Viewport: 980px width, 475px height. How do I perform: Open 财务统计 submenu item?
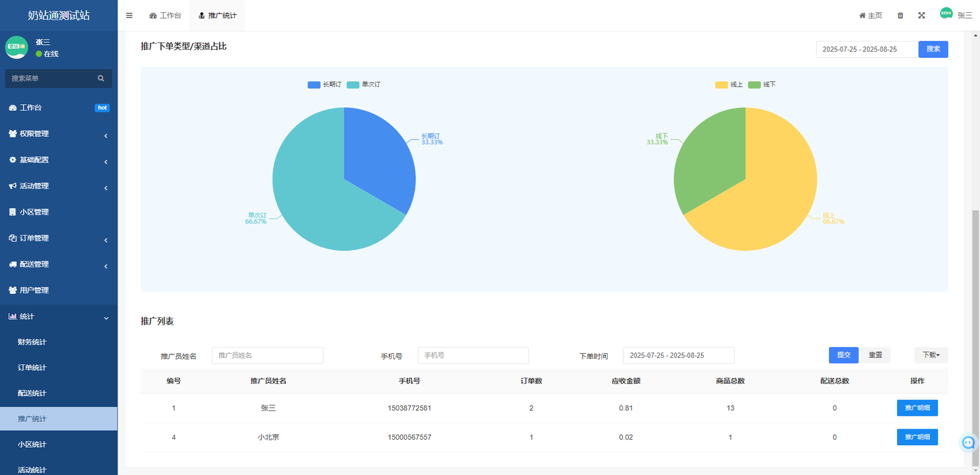59,342
